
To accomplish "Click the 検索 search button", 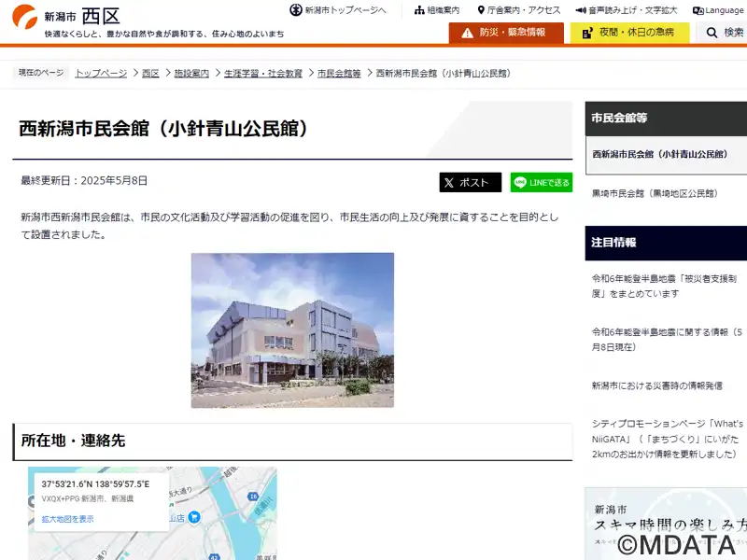I will (722, 33).
